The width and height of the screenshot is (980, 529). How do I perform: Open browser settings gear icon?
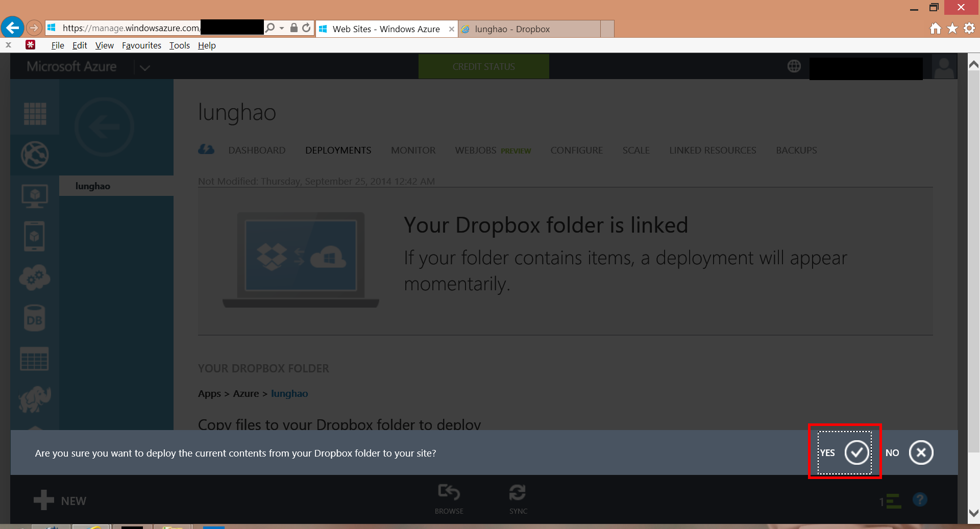point(969,29)
